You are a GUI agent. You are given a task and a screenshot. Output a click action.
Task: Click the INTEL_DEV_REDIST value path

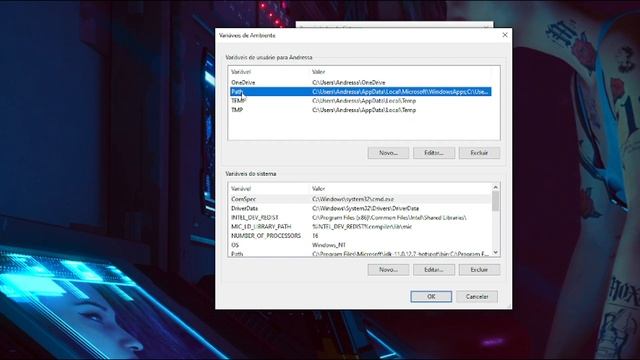pos(389,218)
